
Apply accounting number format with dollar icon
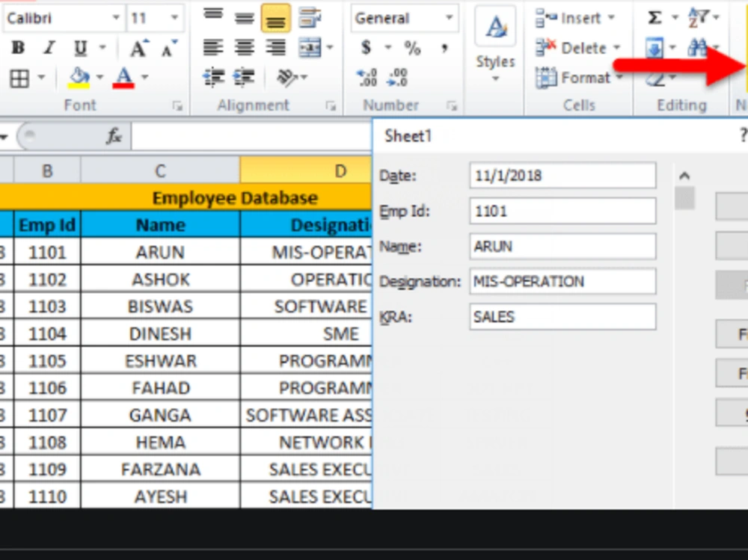point(364,47)
